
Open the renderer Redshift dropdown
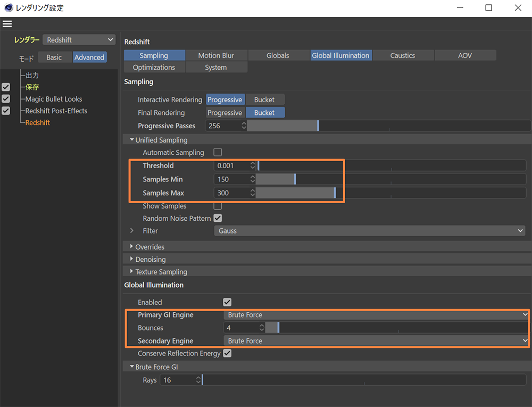point(79,40)
